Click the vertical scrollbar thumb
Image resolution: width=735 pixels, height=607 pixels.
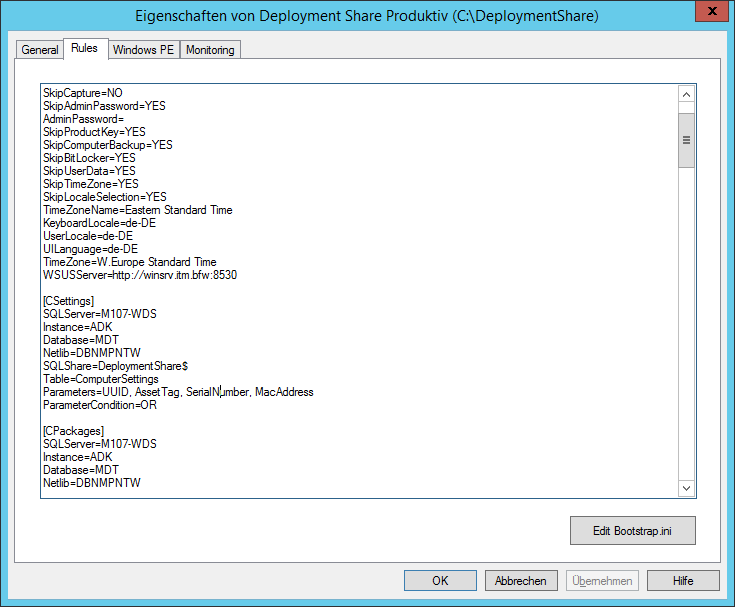686,140
